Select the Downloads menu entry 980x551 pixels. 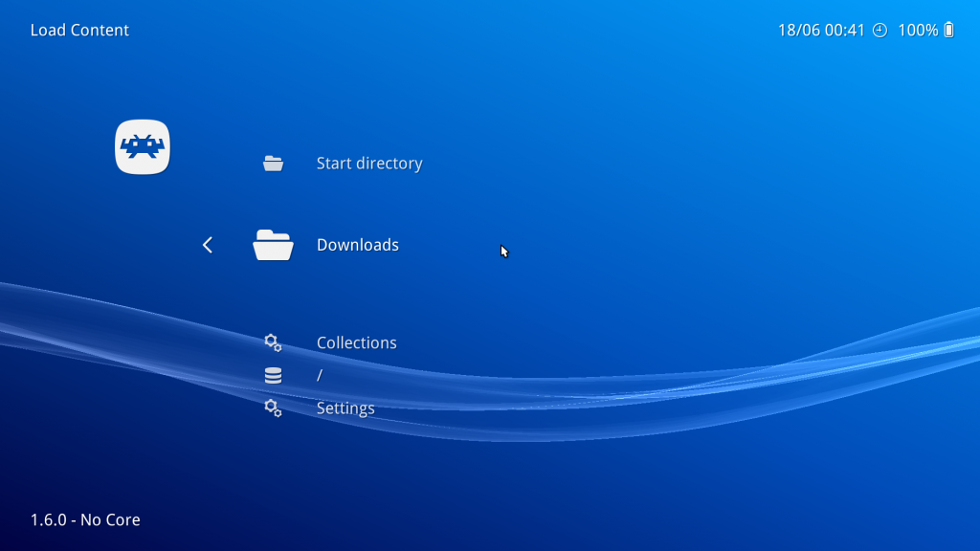click(x=358, y=245)
